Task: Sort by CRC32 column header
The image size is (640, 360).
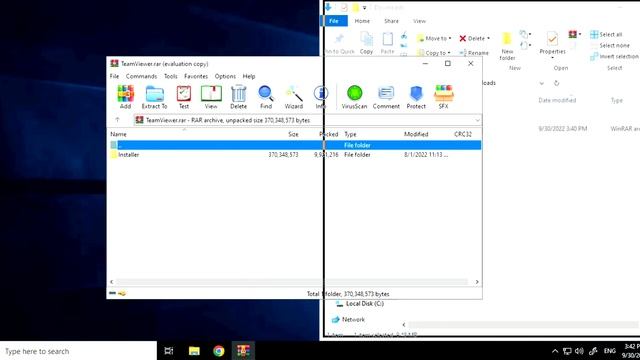Action: pyautogui.click(x=463, y=134)
